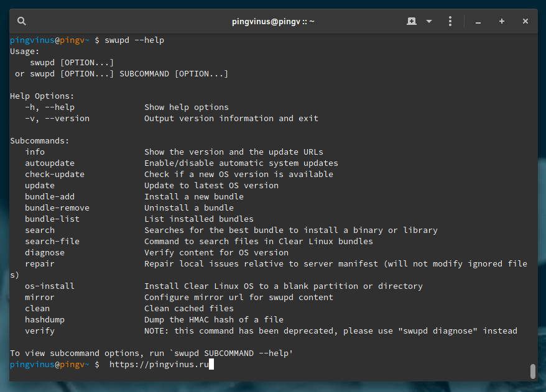Click the '-v, --version' option text

point(57,119)
